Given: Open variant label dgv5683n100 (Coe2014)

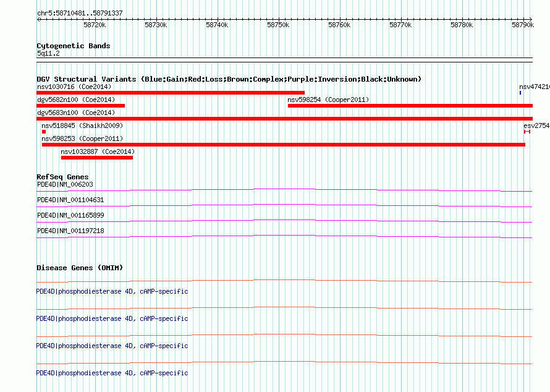Looking at the screenshot, I should coord(76,113).
